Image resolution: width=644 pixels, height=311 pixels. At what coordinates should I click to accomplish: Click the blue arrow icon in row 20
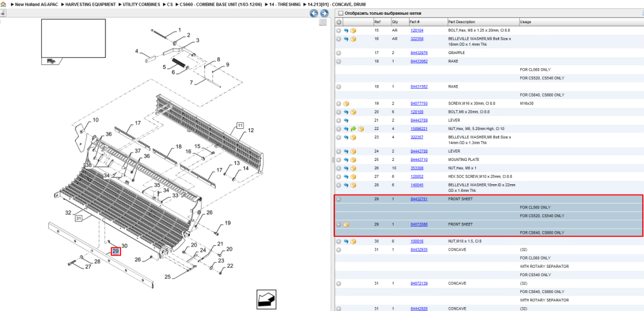(346, 112)
